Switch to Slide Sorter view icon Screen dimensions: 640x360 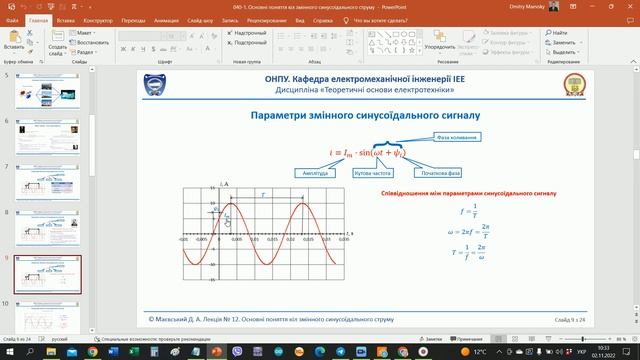515,339
